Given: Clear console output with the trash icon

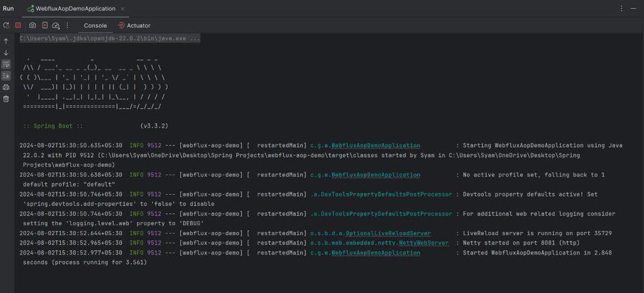Looking at the screenshot, I should 6,99.
